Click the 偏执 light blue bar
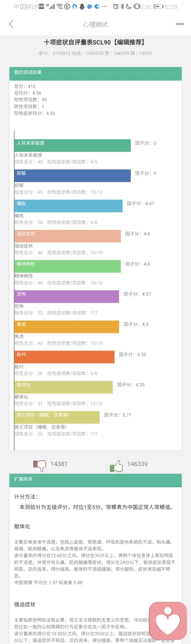The height and width of the screenshot is (644, 191). (68, 206)
